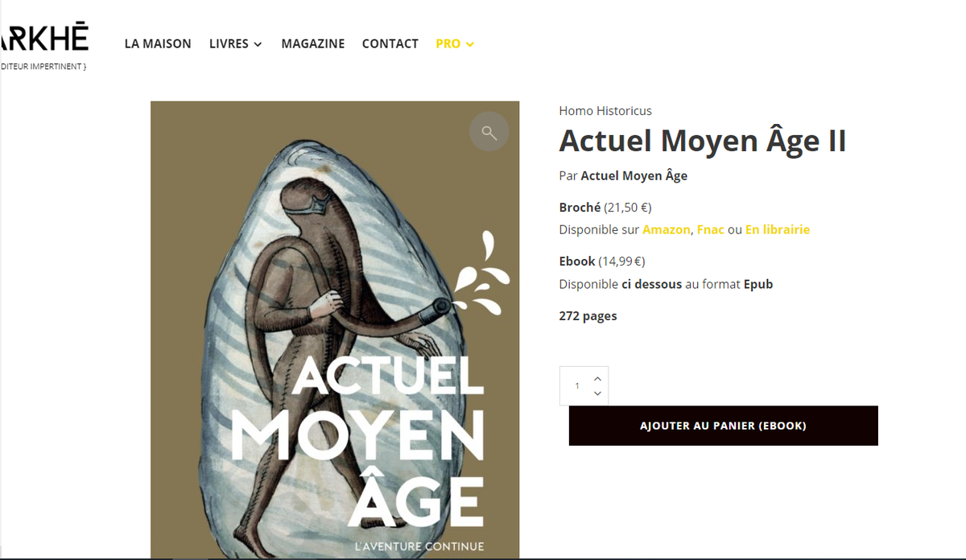Follow the En librairie link

click(778, 230)
